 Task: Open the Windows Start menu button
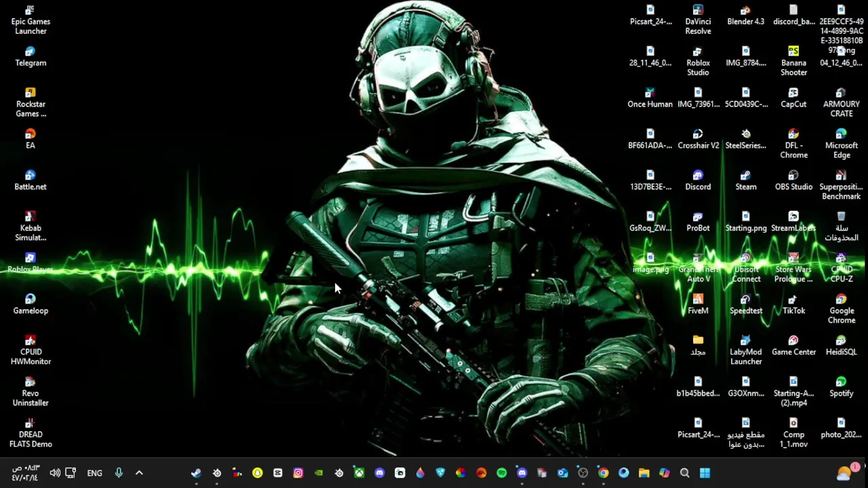point(705,473)
